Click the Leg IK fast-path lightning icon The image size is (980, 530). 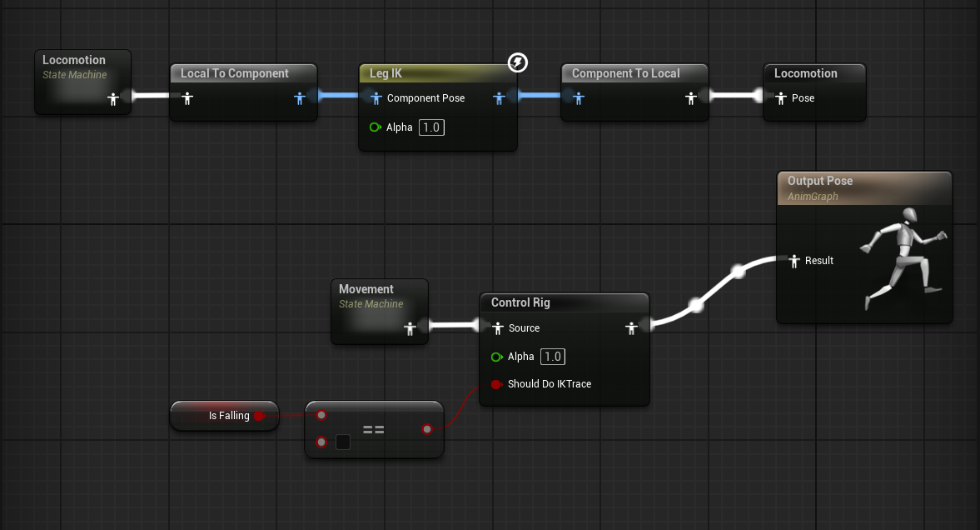pyautogui.click(x=518, y=62)
